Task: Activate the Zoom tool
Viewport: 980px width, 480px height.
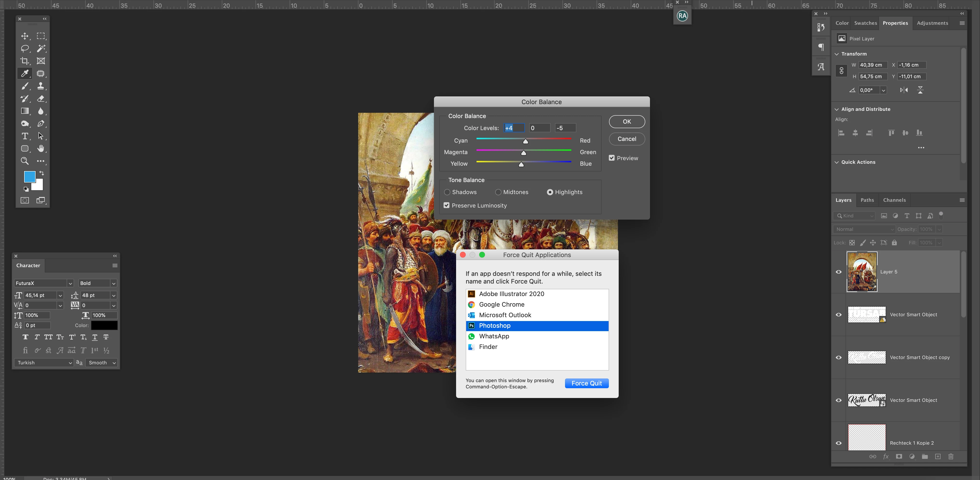Action: point(25,161)
